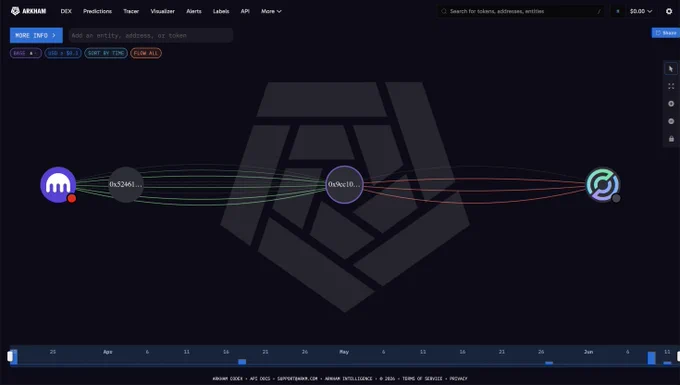Open the ARKHAM INTELLIGENCE footer link
The width and height of the screenshot is (680, 385).
click(x=348, y=378)
